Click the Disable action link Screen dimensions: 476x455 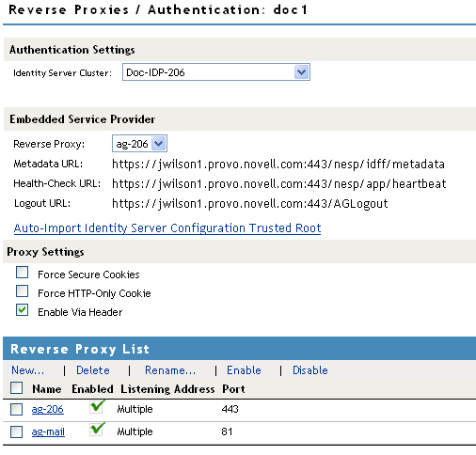click(309, 370)
